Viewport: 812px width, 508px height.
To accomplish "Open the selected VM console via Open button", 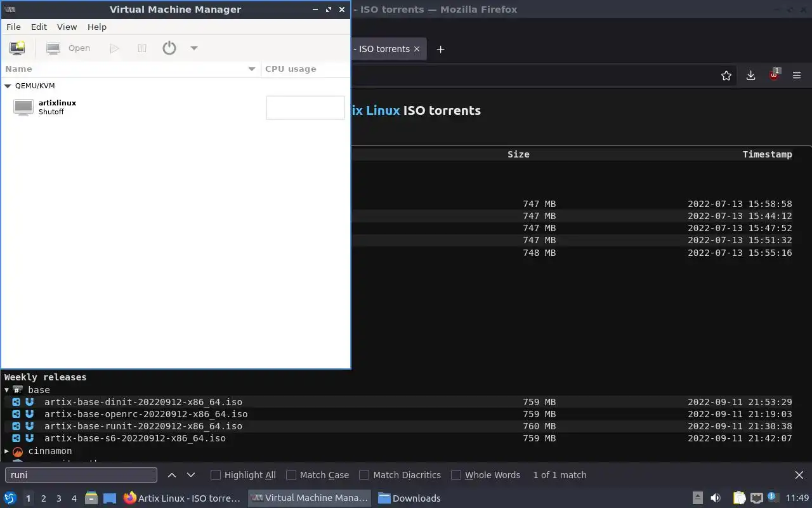I will [69, 48].
